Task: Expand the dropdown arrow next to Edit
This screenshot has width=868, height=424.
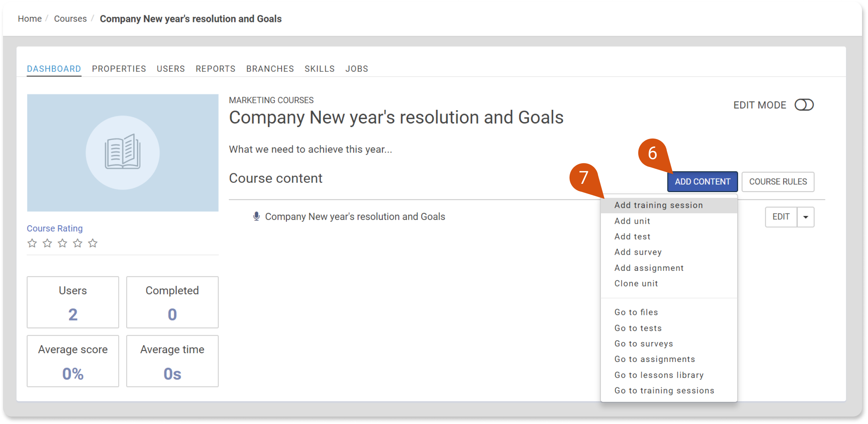Action: click(806, 217)
